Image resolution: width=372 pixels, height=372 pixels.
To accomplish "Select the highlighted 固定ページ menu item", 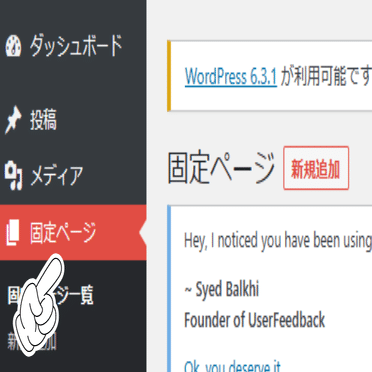I will (x=73, y=232).
